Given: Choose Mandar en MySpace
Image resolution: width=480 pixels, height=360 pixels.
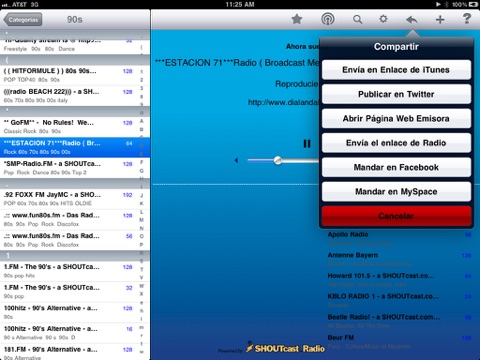Looking at the screenshot, I should [396, 191].
